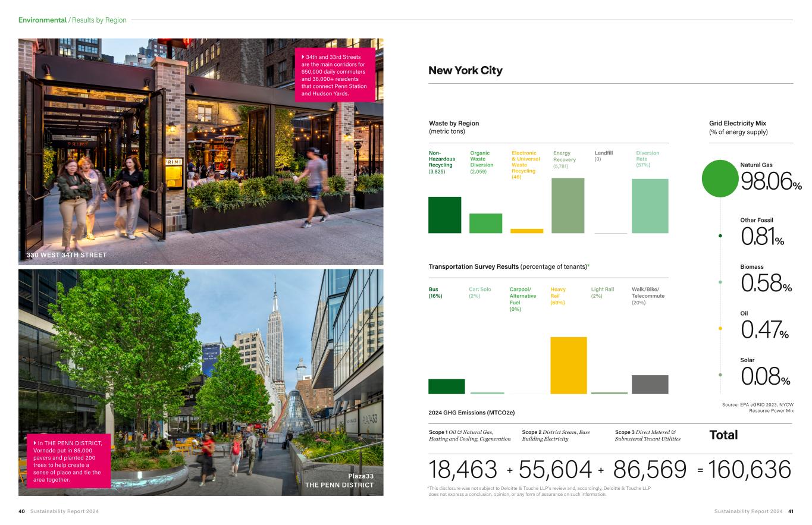
Task: Click the yellow Oil marker dot
Action: (720, 328)
